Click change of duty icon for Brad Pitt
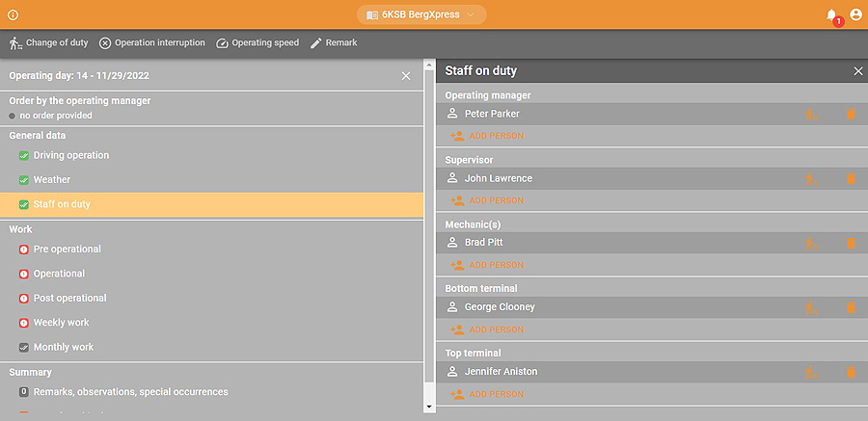This screenshot has height=421, width=868. click(x=811, y=244)
